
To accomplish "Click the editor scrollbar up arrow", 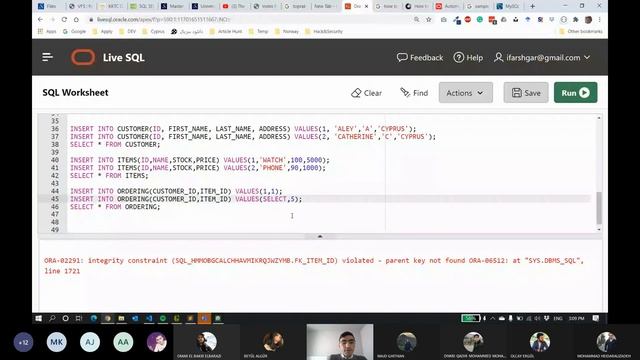I will [x=599, y=118].
